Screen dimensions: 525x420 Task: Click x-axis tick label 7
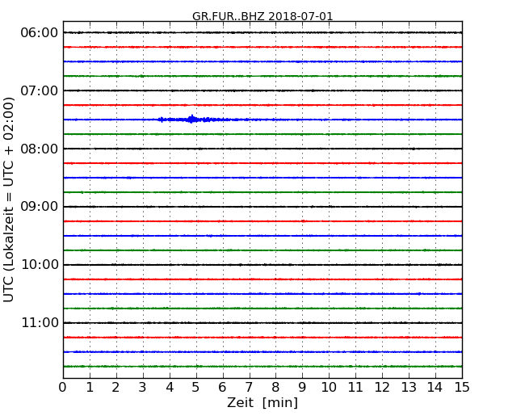249,388
